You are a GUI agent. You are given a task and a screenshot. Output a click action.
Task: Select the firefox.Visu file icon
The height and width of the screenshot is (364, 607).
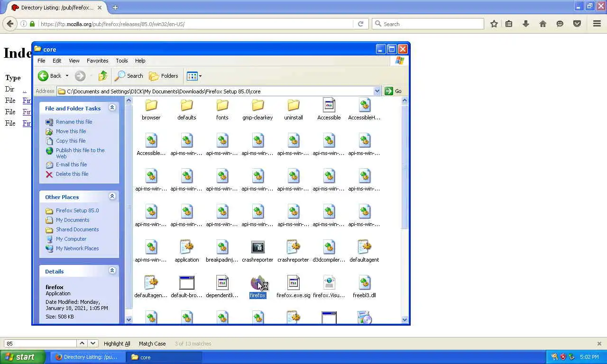(329, 282)
